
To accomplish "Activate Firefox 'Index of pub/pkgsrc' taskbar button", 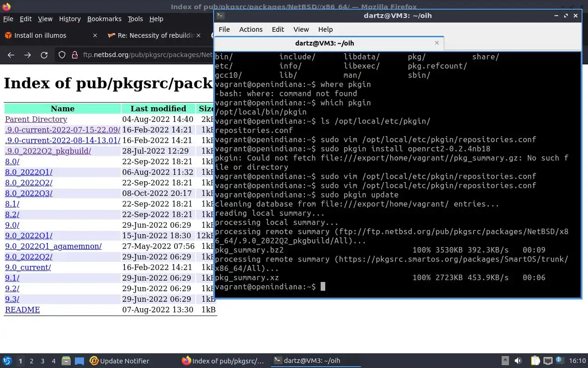I will 223,361.
